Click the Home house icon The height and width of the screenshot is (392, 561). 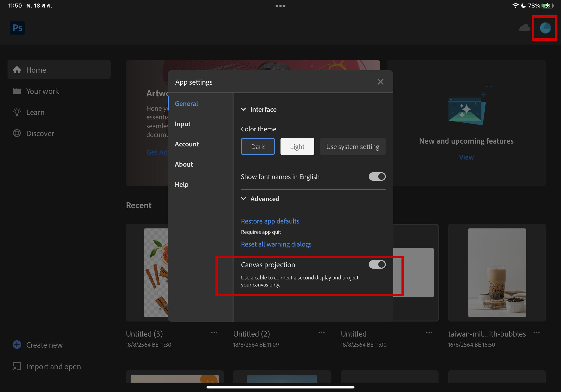[x=17, y=70]
